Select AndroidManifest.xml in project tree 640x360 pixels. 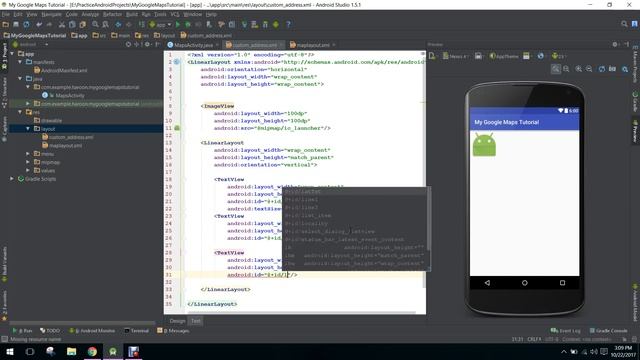pos(64,70)
